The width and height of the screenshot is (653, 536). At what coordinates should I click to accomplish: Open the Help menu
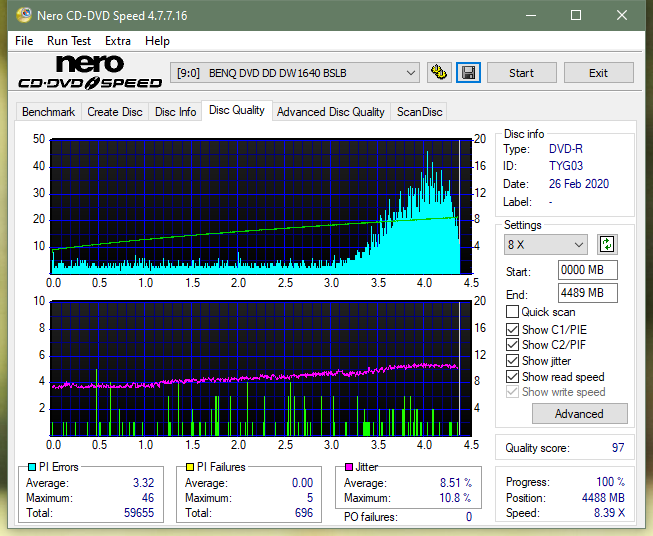pyautogui.click(x=157, y=41)
